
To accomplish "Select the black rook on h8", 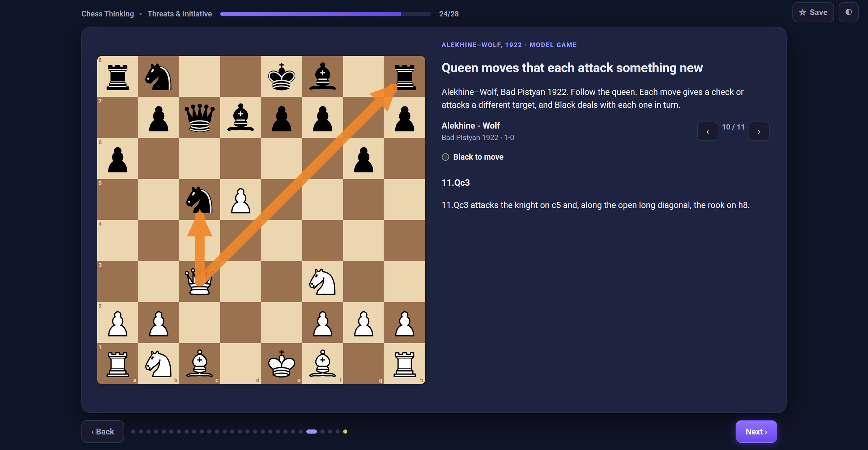I will point(405,76).
